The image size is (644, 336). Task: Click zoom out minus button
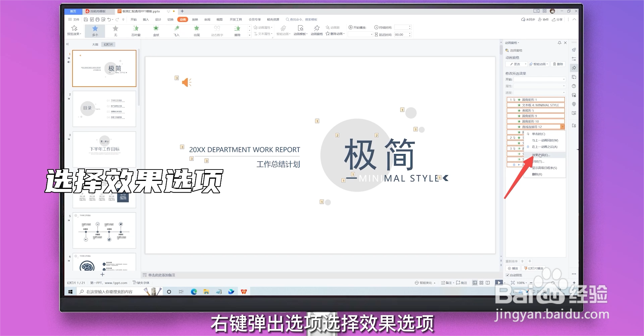[531, 283]
